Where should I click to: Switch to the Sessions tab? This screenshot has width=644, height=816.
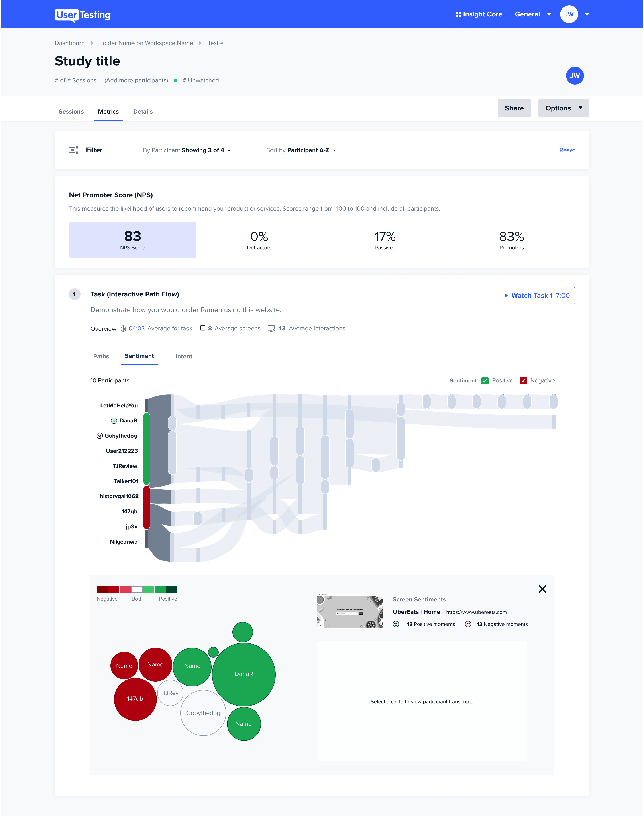pyautogui.click(x=71, y=112)
